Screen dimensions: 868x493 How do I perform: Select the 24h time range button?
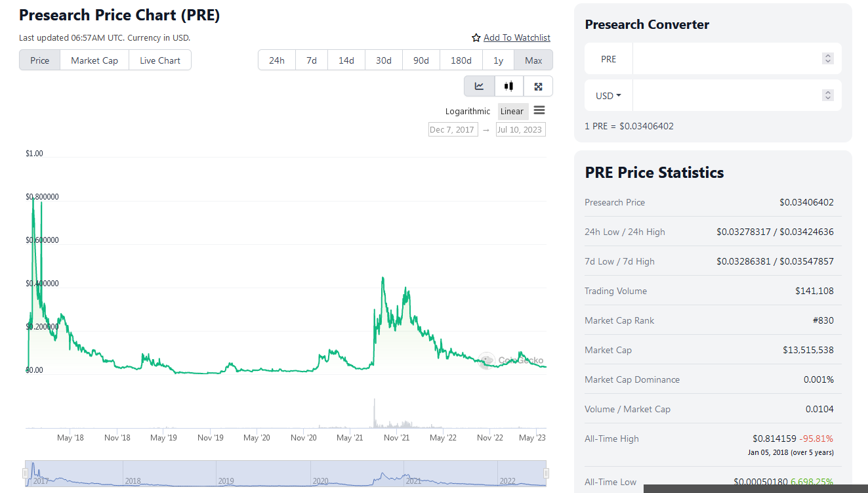click(x=277, y=60)
